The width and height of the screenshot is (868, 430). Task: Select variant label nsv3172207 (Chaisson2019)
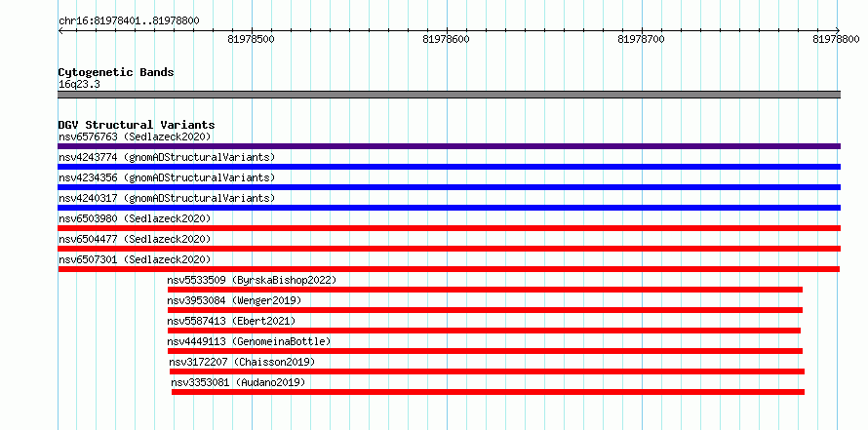click(242, 362)
